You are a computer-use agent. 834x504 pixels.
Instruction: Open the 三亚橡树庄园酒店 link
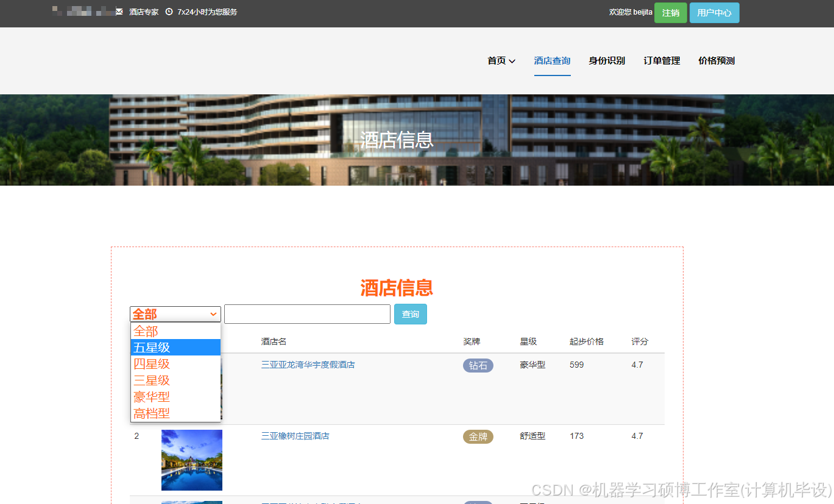(x=295, y=436)
